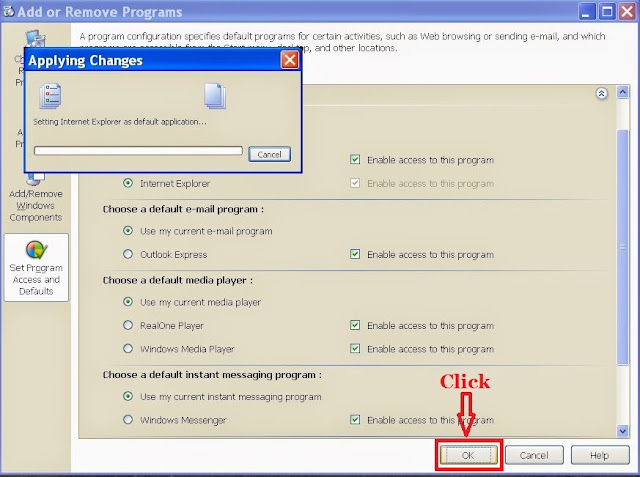Image resolution: width=640 pixels, height=477 pixels.
Task: Select Use my current media player
Action: click(128, 302)
